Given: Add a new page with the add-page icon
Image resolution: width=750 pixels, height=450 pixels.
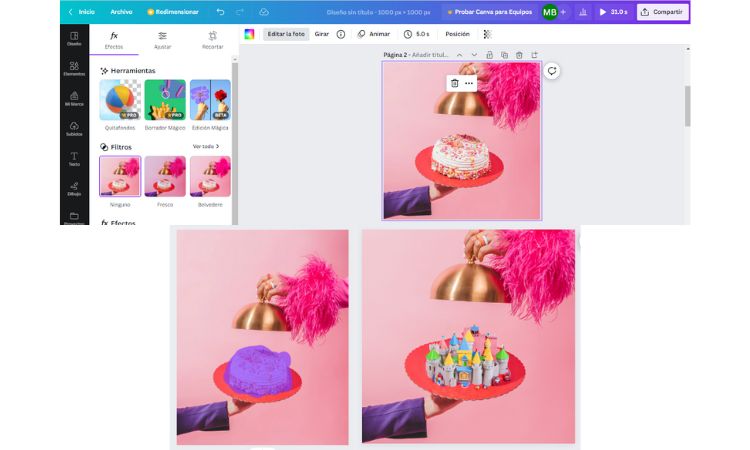Looking at the screenshot, I should pyautogui.click(x=534, y=55).
